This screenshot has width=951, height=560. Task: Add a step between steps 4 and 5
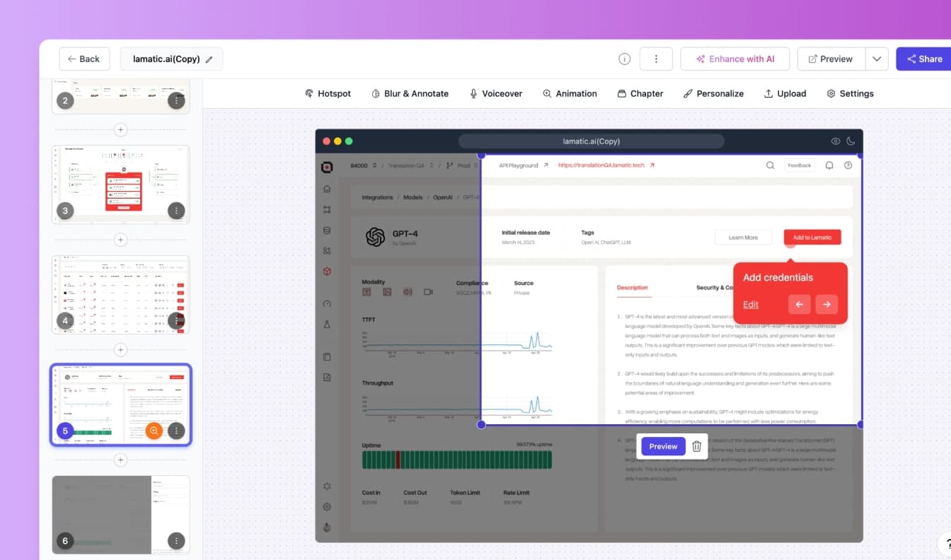coord(121,350)
